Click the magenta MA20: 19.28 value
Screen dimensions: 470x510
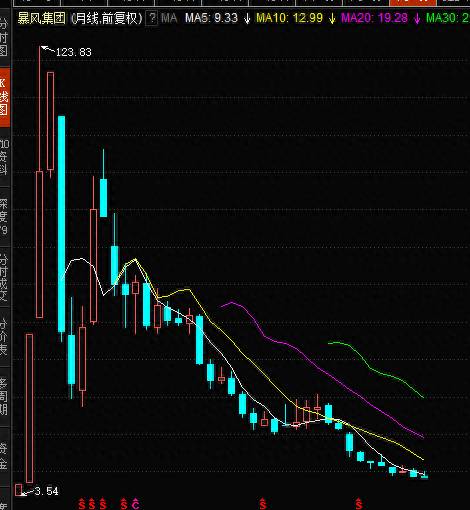click(x=374, y=18)
